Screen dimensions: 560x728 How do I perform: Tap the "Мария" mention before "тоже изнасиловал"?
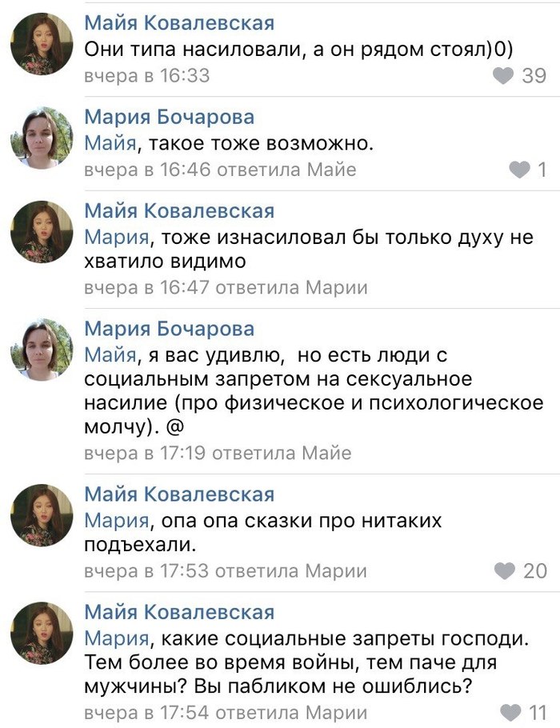tap(117, 238)
